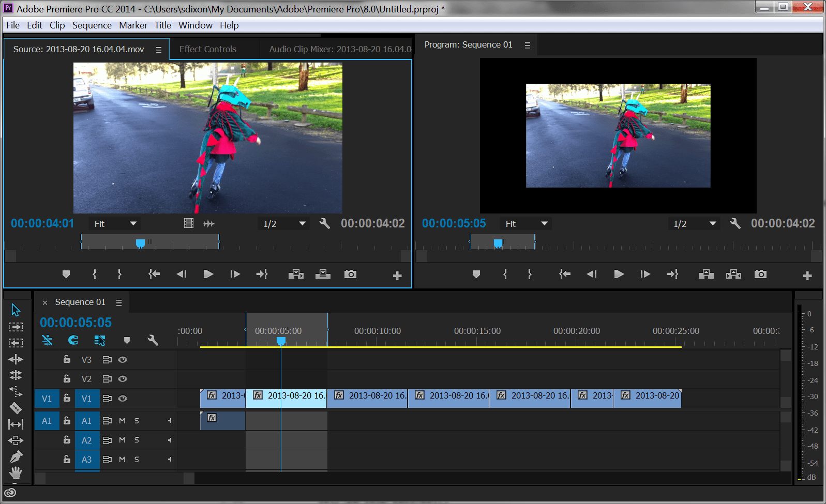Select the Selection arrow tool
826x504 pixels.
click(x=16, y=310)
